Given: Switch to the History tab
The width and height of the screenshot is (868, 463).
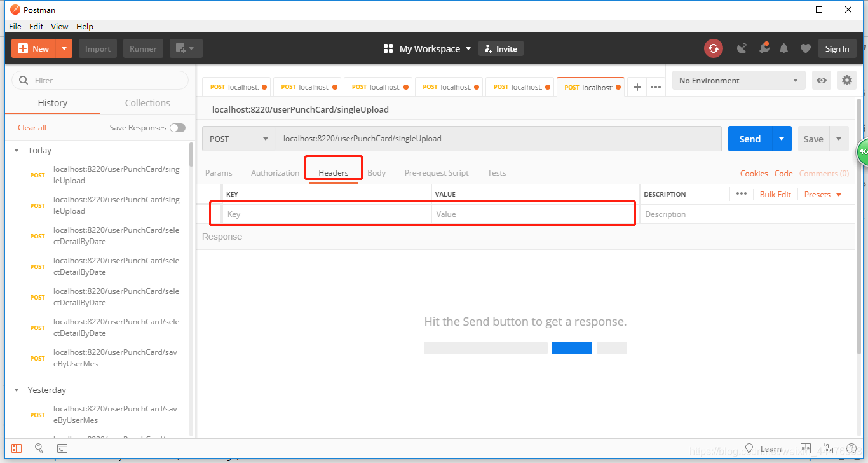Looking at the screenshot, I should pyautogui.click(x=53, y=103).
